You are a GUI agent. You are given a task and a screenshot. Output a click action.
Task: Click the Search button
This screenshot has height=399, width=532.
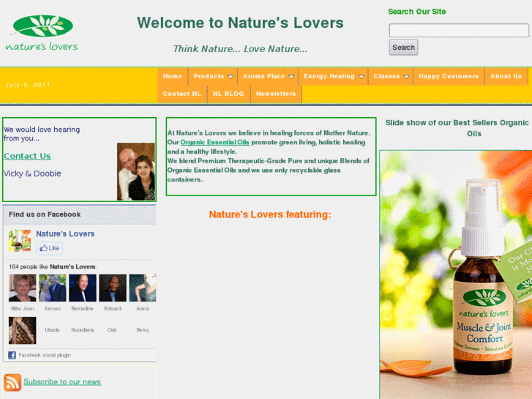[403, 48]
